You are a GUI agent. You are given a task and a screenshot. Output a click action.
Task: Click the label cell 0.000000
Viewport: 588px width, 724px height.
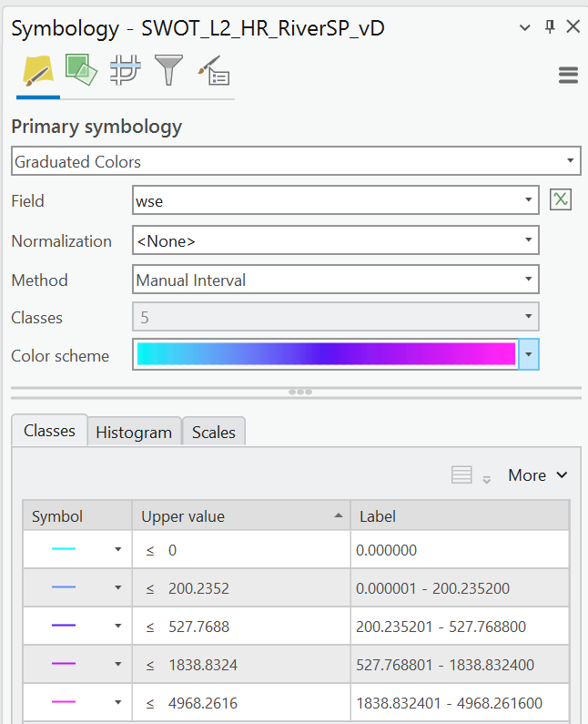[460, 549]
